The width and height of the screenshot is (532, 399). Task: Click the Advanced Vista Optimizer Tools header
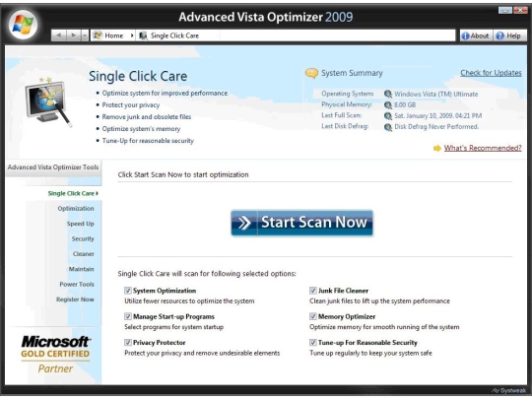click(53, 167)
